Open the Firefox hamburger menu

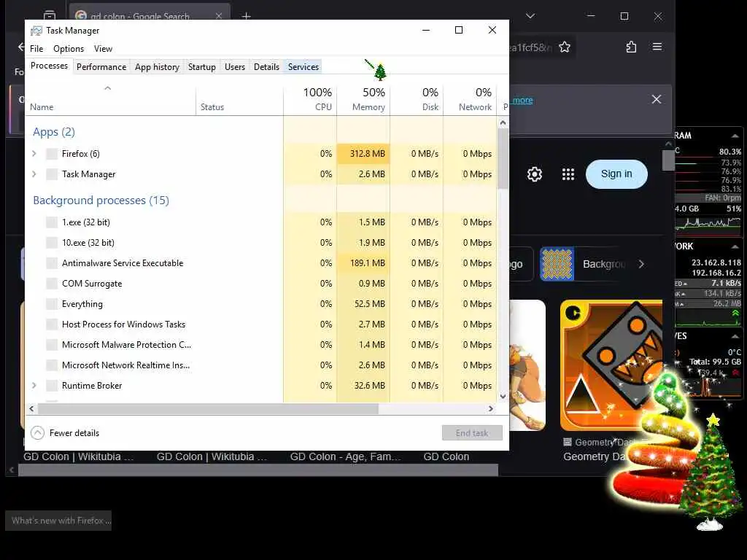pos(657,47)
